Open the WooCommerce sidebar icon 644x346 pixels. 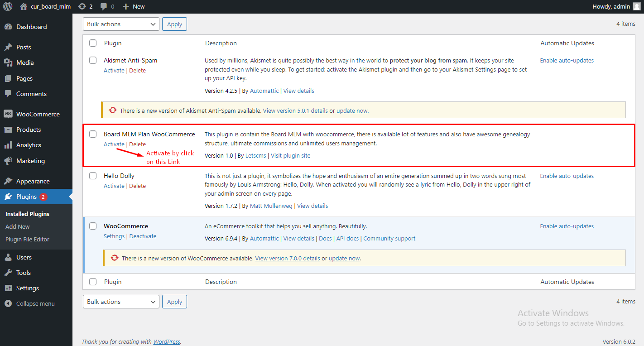pyautogui.click(x=9, y=114)
